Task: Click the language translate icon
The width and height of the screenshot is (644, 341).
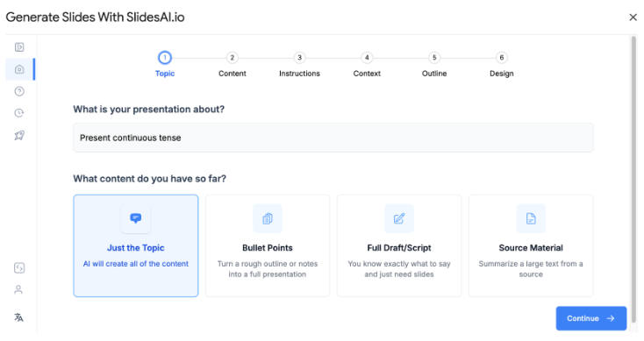Action: pos(18,317)
